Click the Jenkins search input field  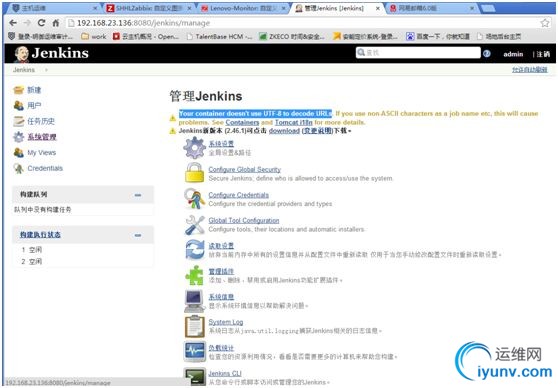tap(418, 53)
